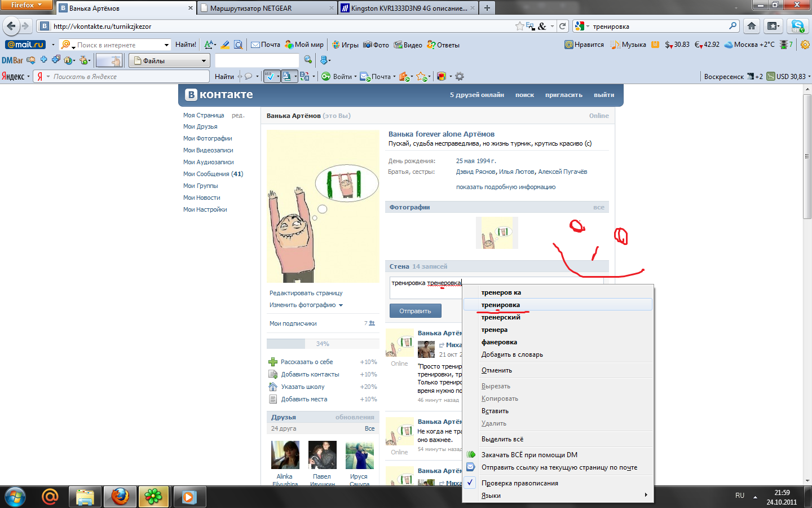Choose suggestion тренировка in context menu
Image resolution: width=812 pixels, height=508 pixels.
pos(558,305)
